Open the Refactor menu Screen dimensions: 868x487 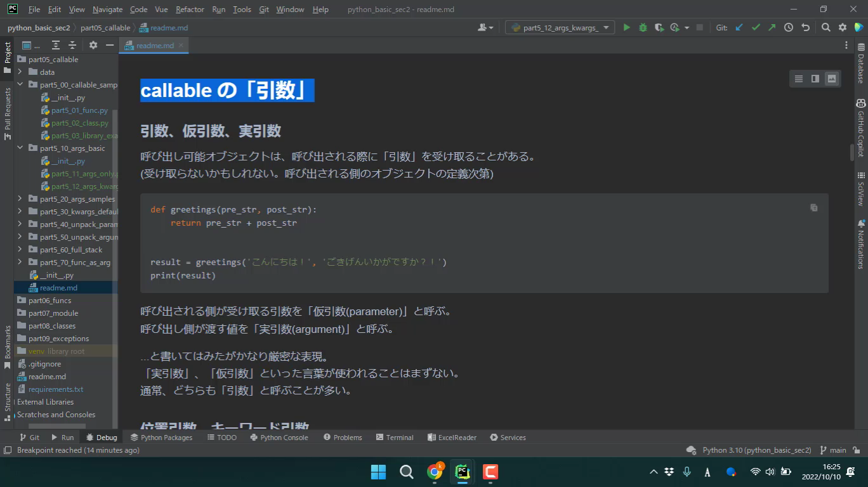tap(190, 10)
